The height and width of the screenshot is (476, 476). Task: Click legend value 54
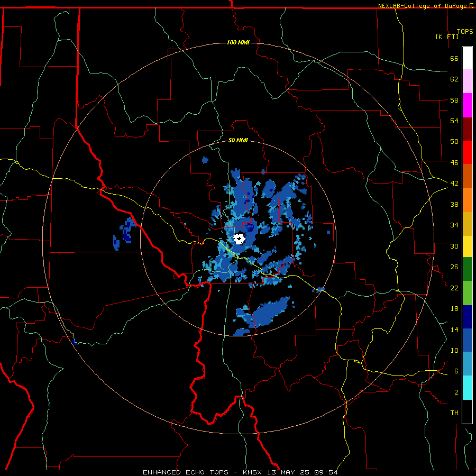pos(454,121)
